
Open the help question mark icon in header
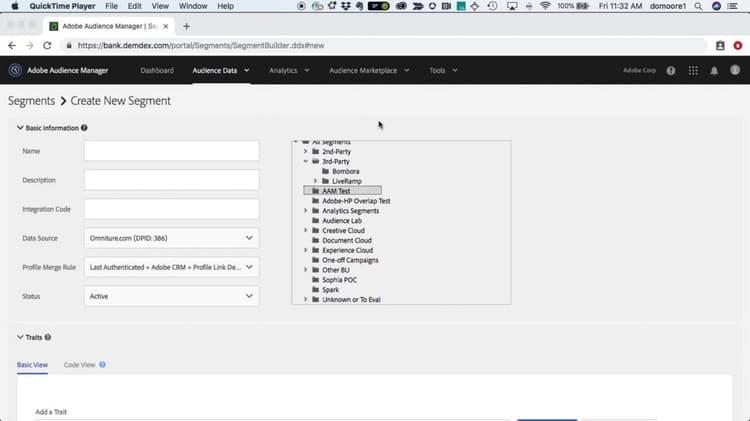671,70
